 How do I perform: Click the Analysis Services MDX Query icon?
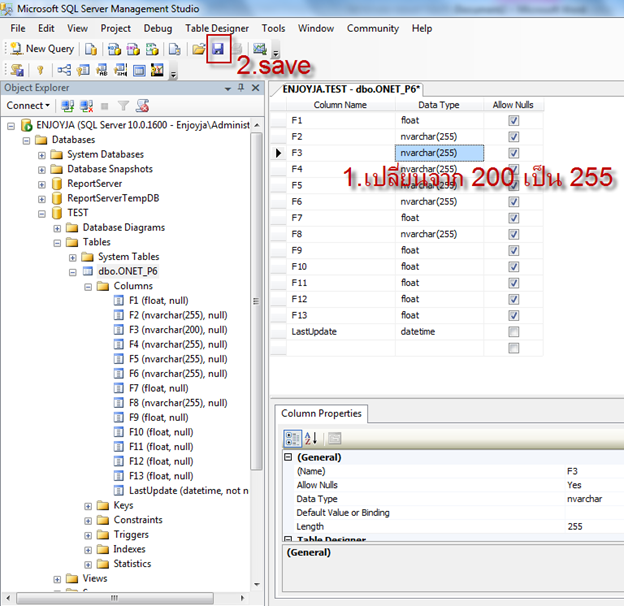point(115,49)
